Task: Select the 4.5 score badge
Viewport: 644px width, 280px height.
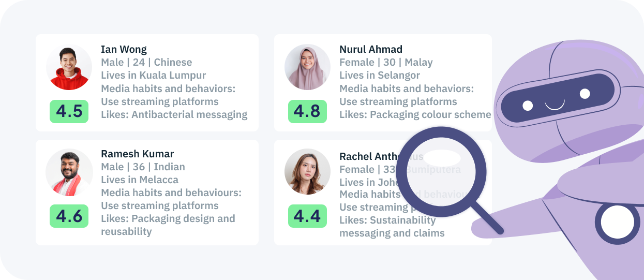Action: pos(69,111)
